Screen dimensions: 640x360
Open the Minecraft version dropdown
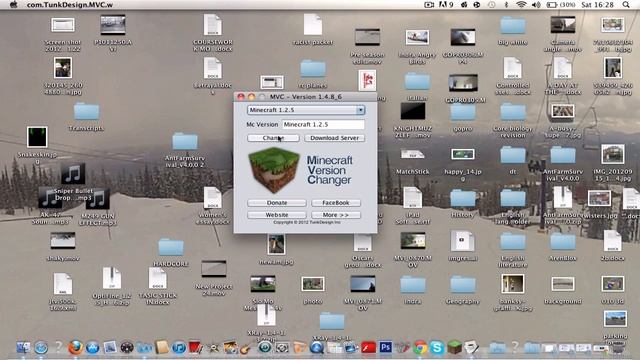tap(306, 110)
